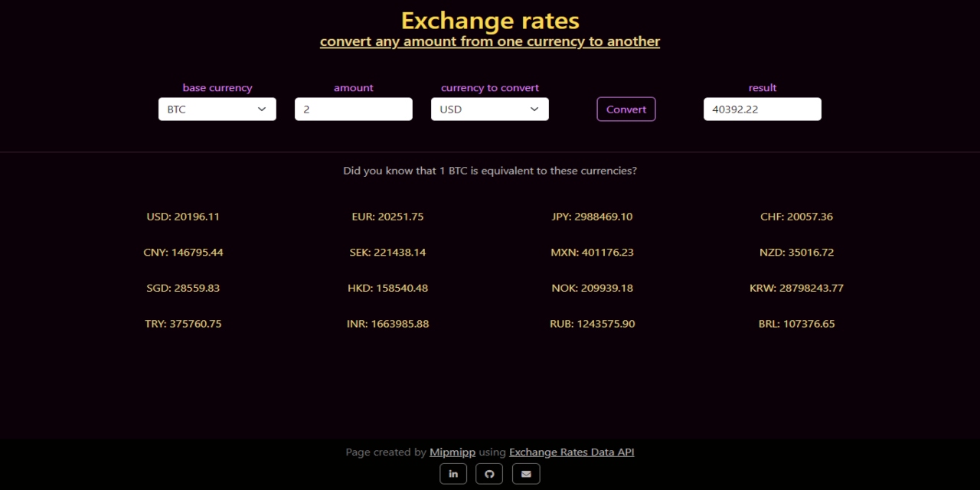The height and width of the screenshot is (490, 980).
Task: Open the Exchange Rates Data API link
Action: pyautogui.click(x=571, y=452)
